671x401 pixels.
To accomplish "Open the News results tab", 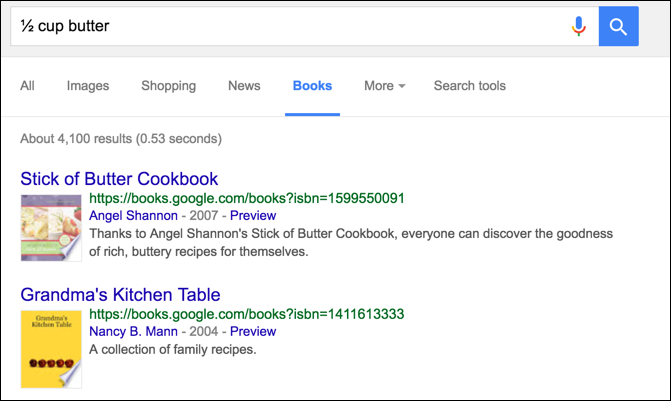I will click(244, 86).
